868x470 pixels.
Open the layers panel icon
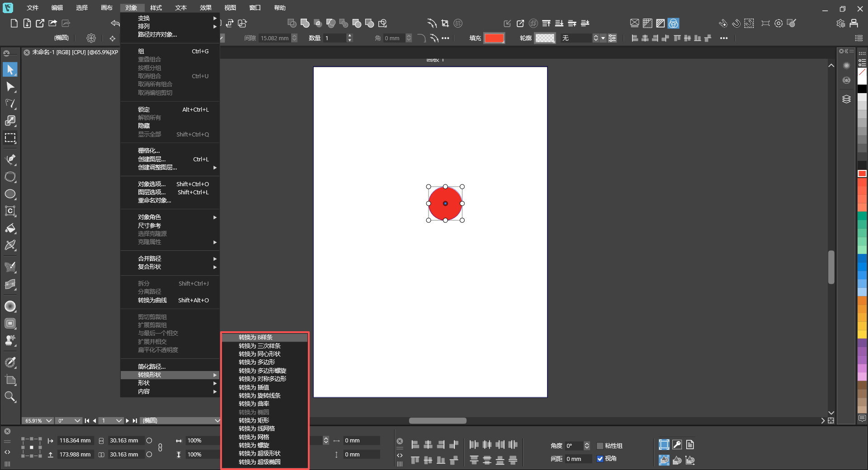846,99
